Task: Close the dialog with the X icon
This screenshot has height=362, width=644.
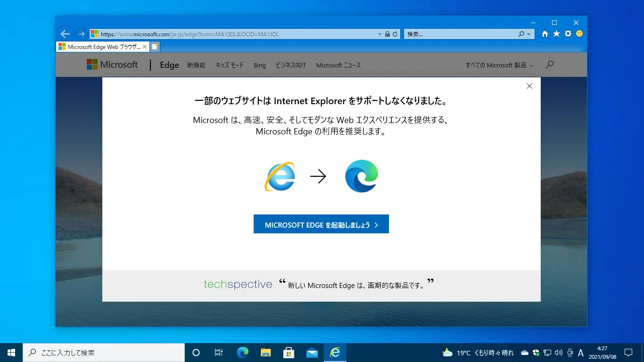Action: tap(529, 86)
